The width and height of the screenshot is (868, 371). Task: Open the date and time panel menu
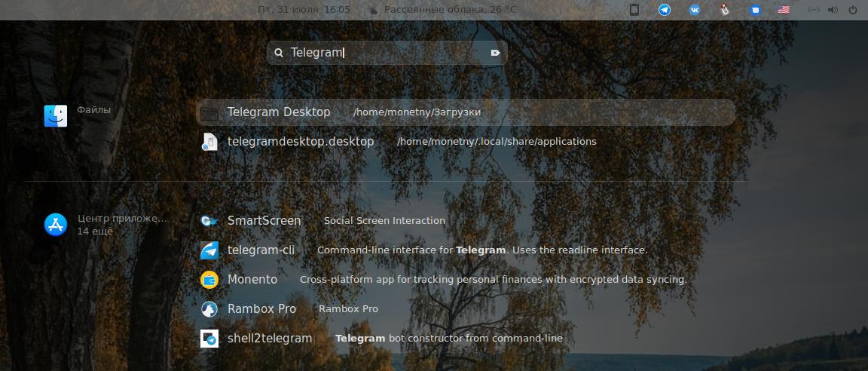[x=304, y=10]
